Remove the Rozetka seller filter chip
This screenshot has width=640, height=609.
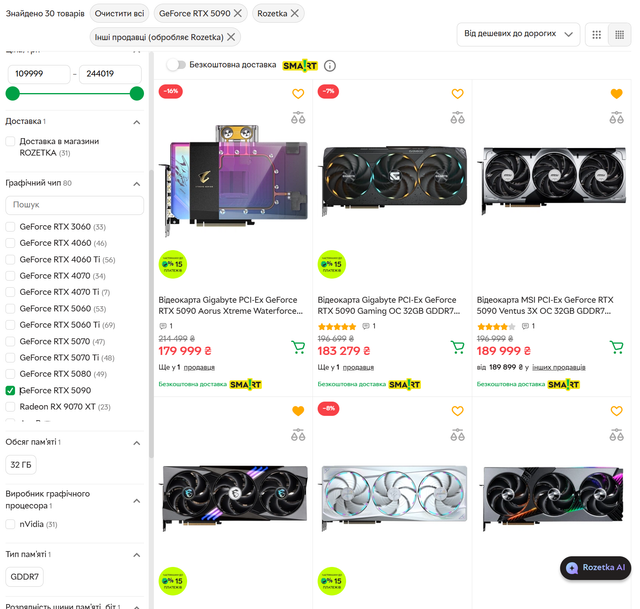(294, 13)
